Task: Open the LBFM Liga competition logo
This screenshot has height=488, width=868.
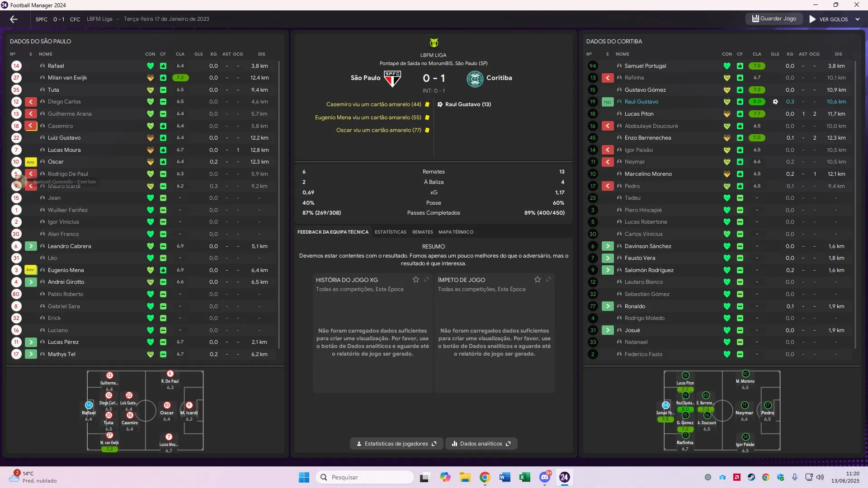Action: point(434,42)
